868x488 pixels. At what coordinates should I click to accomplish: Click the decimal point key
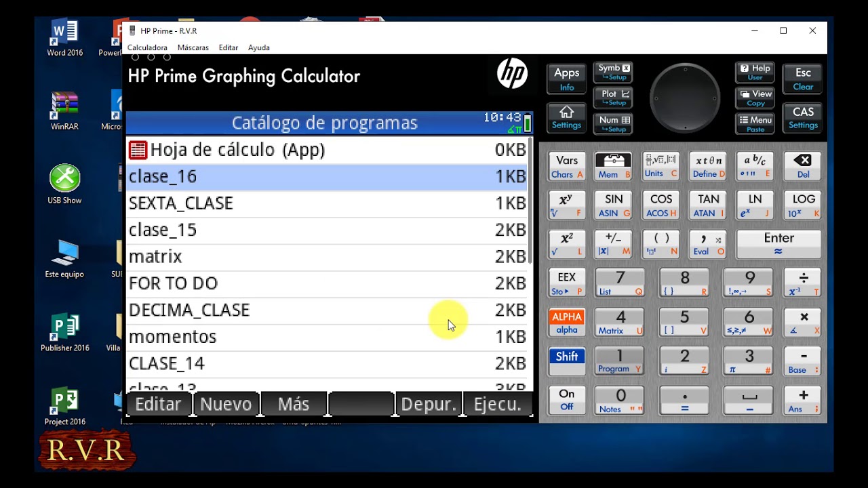(x=684, y=401)
